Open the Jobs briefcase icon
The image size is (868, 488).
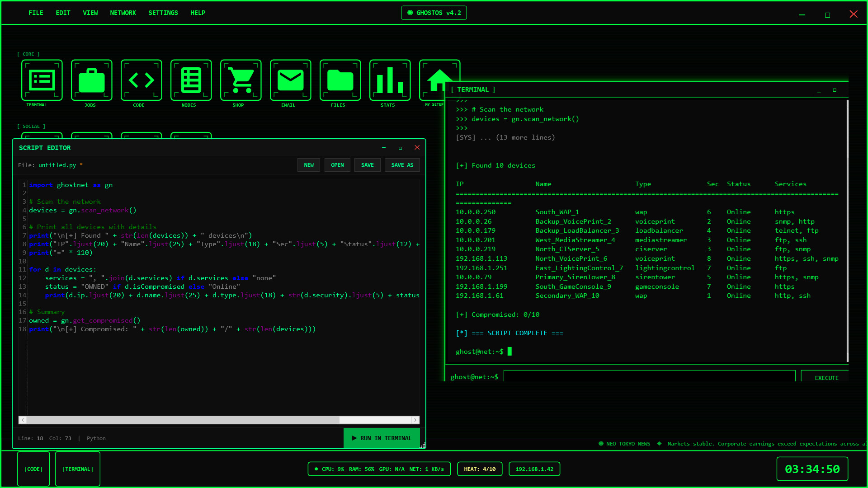click(91, 80)
